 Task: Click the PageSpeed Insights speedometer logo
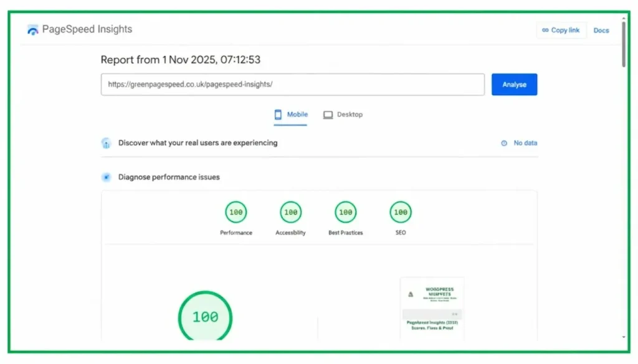click(32, 29)
